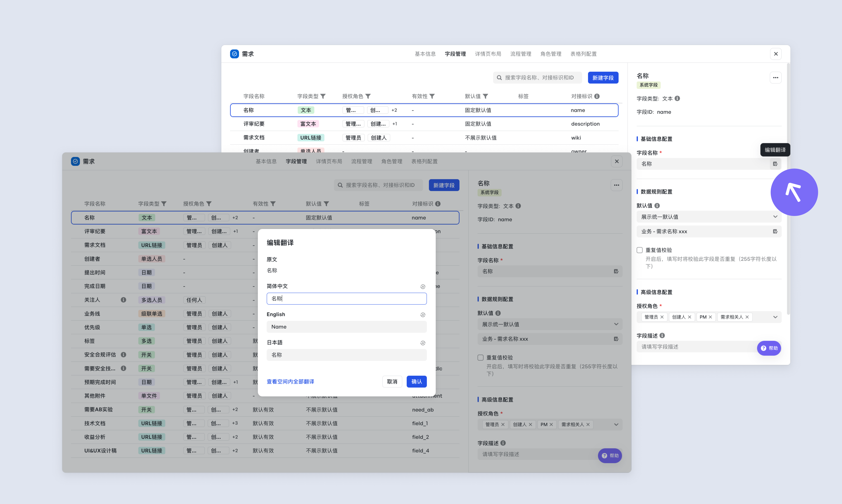Click the 简体中文 auto-translate icon in dialog

pos(423,287)
